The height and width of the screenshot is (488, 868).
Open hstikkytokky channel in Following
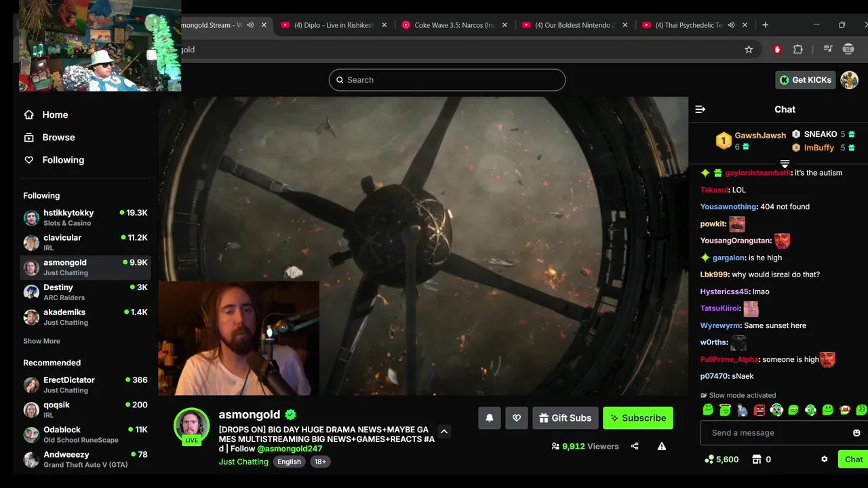85,218
